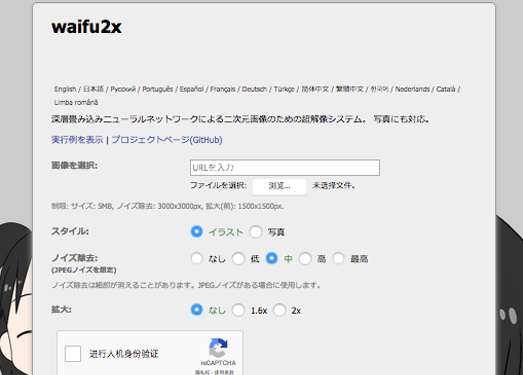This screenshot has width=523, height=375.
Task: Click the 浏览... file browse button
Action: click(279, 186)
